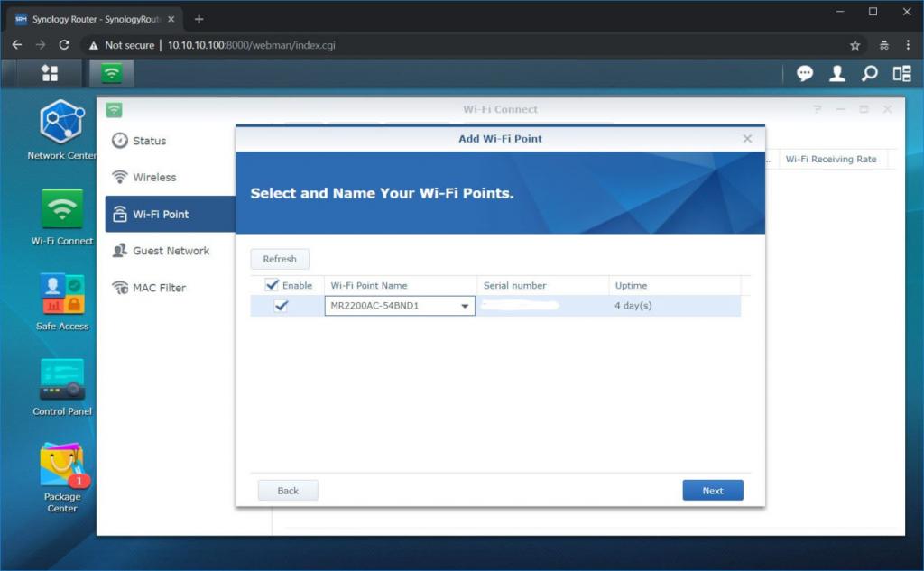Click the Serial number column header
This screenshot has height=571, width=924.
(542, 285)
